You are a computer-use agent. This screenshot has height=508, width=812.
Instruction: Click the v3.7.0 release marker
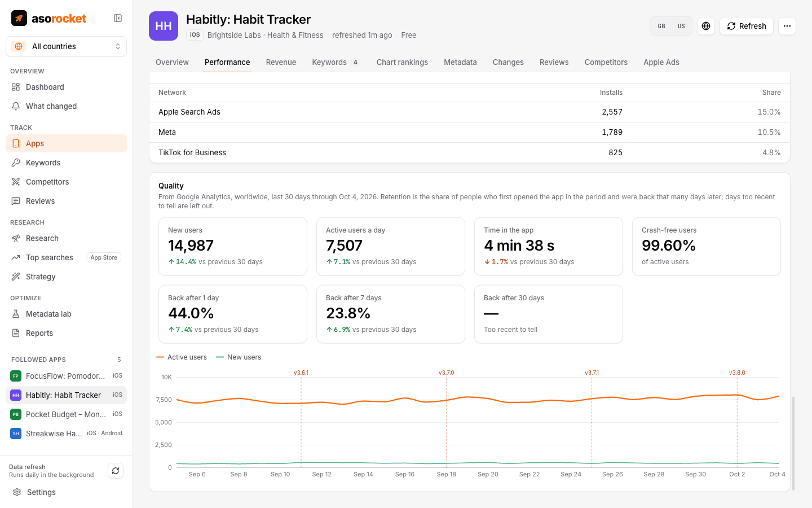[446, 373]
